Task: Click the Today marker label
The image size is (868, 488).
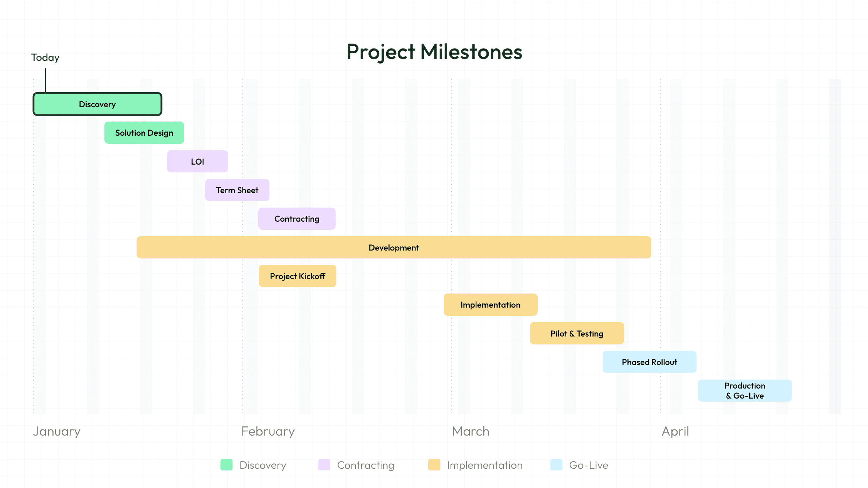Action: pos(45,57)
